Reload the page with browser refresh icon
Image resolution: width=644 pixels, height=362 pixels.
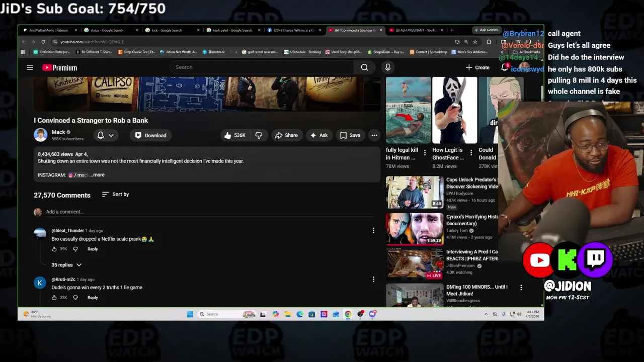43,42
